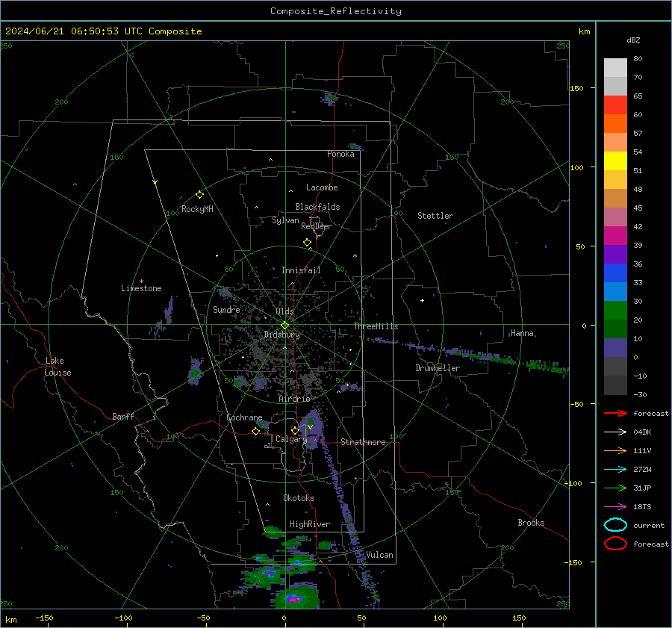
Task: Click the Lacombe label
Action: 322,187
